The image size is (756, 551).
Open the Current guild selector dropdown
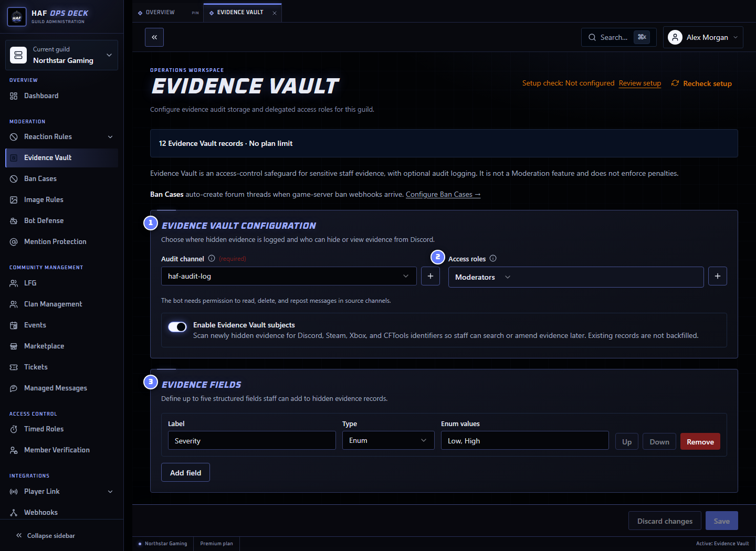[x=61, y=55]
